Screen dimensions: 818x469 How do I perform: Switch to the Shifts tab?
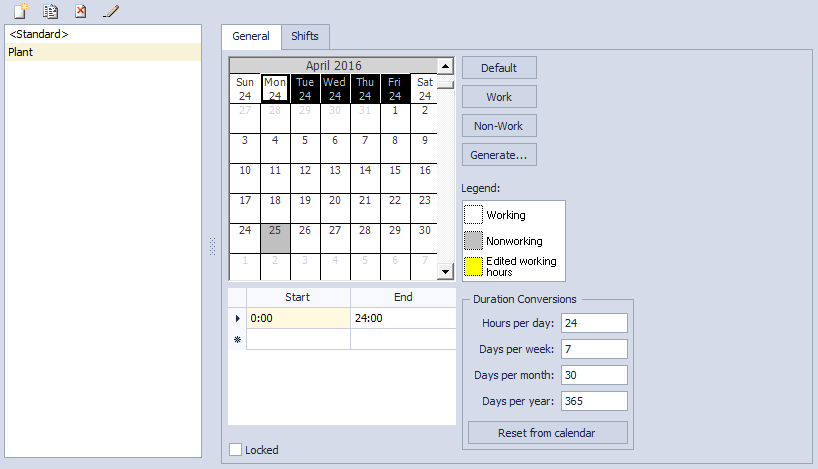[x=305, y=37]
